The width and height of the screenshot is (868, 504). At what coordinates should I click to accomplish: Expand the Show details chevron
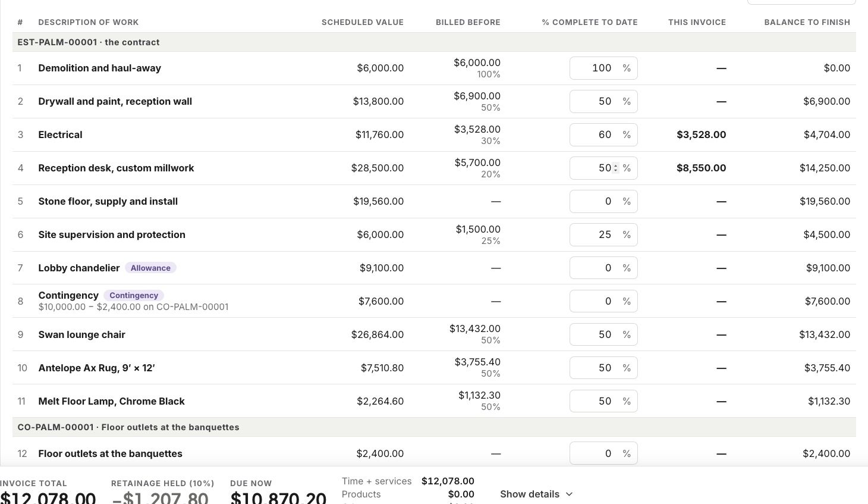coord(569,494)
